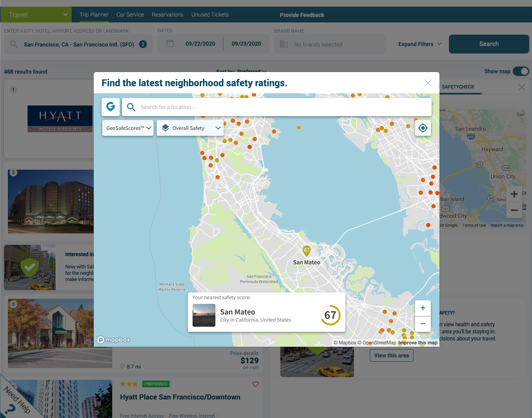The width and height of the screenshot is (532, 418).
Task: Select the SAFETYCHECK tab
Action: pyautogui.click(x=458, y=87)
